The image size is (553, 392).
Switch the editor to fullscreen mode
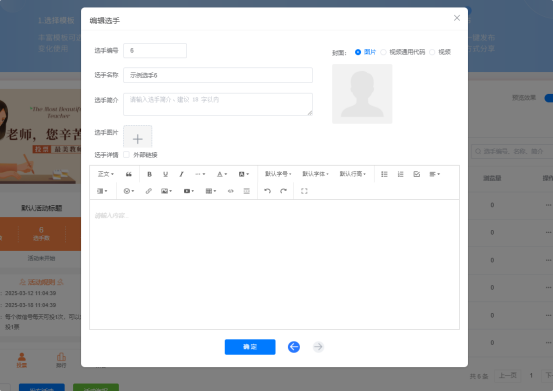(304, 191)
